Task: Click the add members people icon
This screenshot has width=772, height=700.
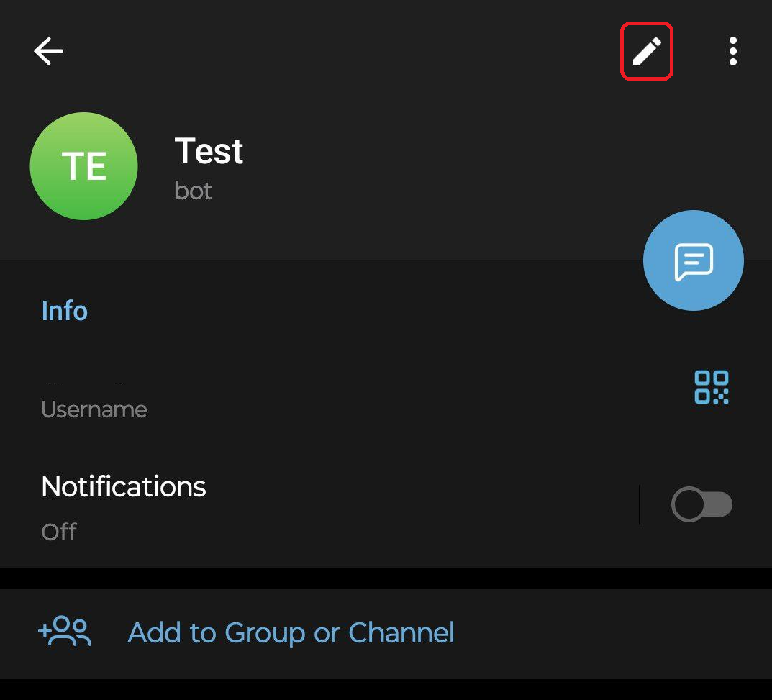Action: [65, 632]
